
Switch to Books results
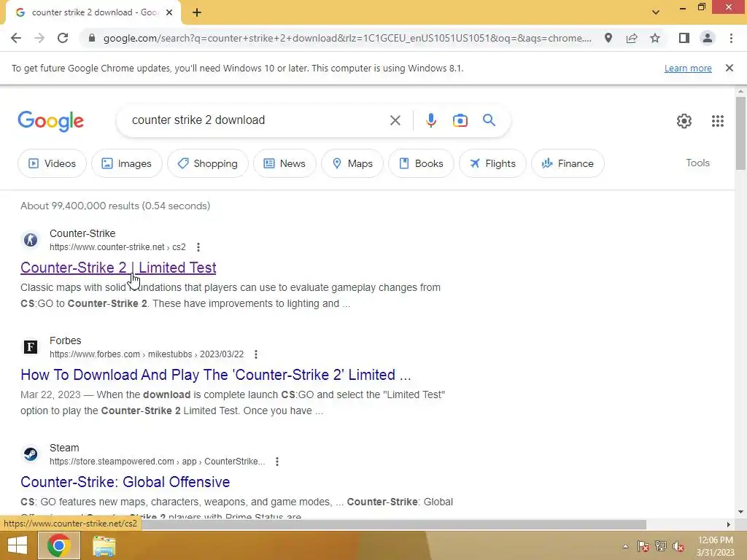(x=421, y=163)
